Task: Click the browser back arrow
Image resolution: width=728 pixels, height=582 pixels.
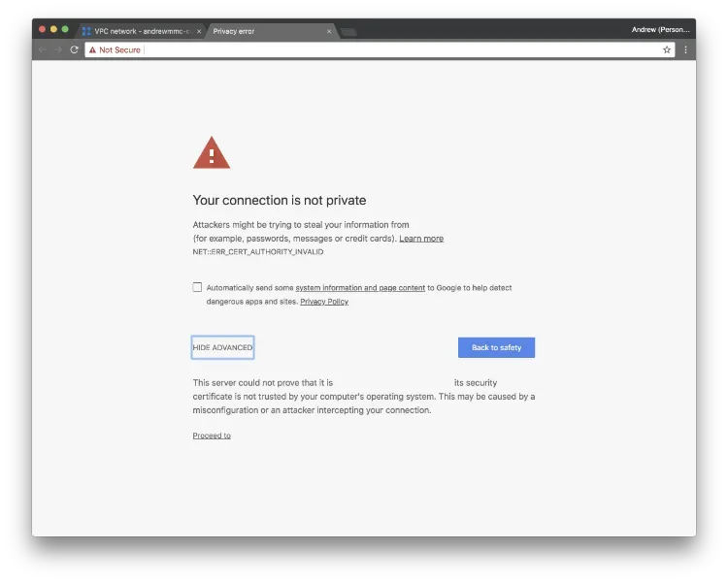Action: tap(42, 49)
